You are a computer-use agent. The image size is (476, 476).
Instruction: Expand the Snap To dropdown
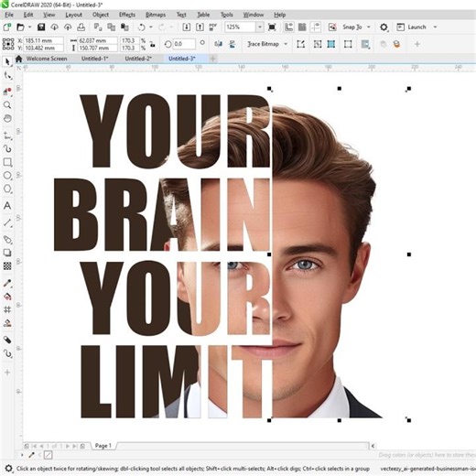point(369,27)
